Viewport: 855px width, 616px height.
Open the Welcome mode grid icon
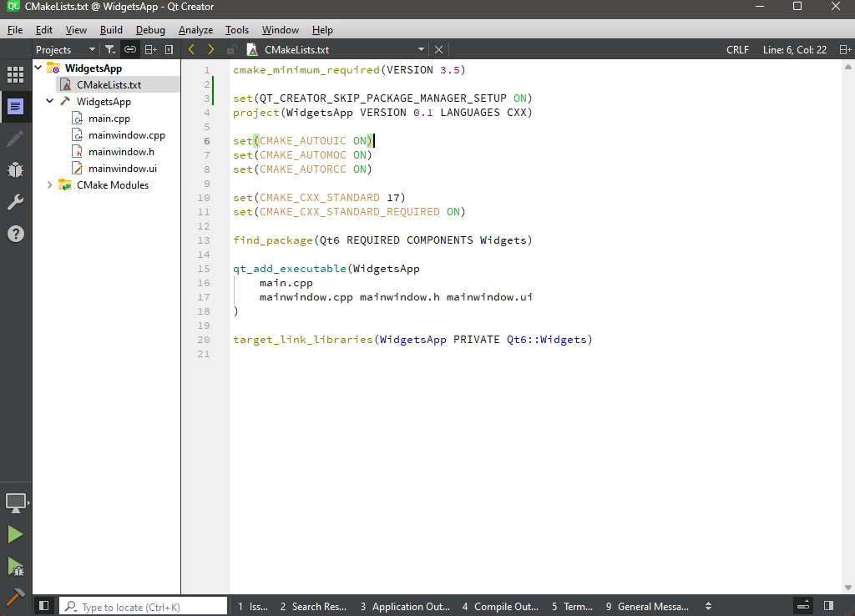15,74
